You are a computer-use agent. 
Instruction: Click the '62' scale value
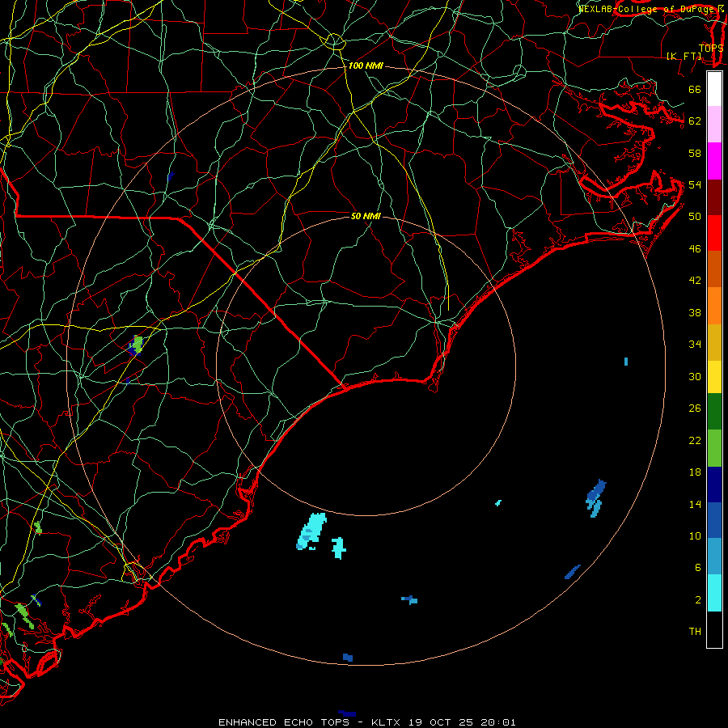point(695,121)
